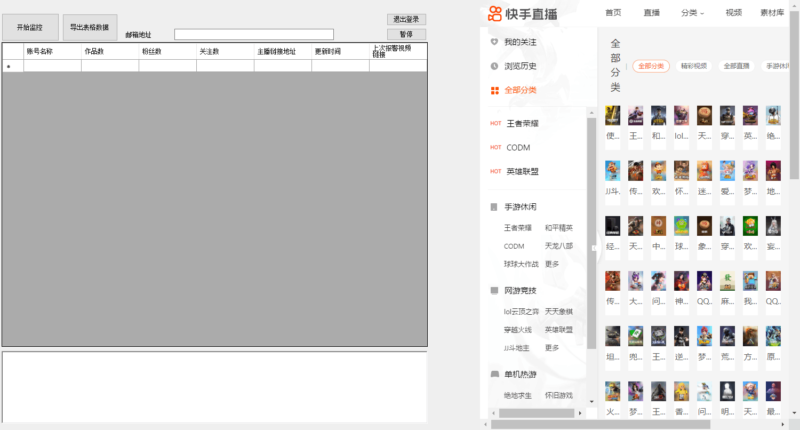The height and width of the screenshot is (430, 800).
Task: Click the 邮箱地址 input field
Action: pos(254,34)
